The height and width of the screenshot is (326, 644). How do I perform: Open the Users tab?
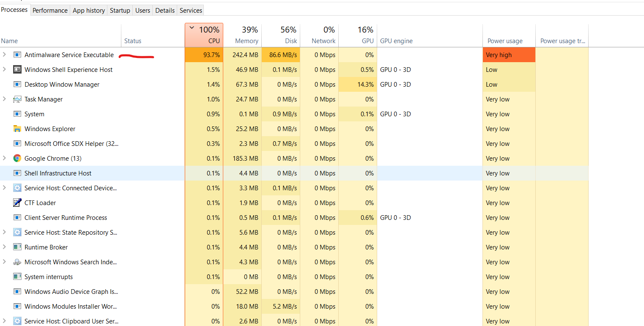143,10
